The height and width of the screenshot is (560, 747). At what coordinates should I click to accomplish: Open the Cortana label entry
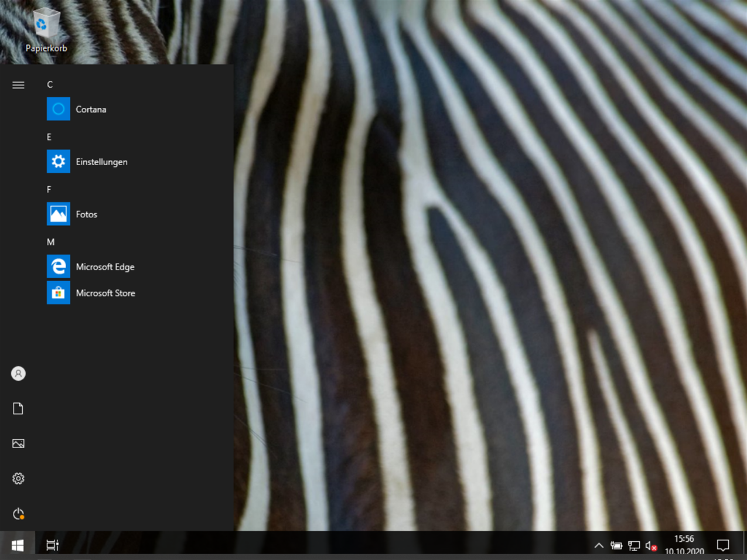tap(91, 110)
